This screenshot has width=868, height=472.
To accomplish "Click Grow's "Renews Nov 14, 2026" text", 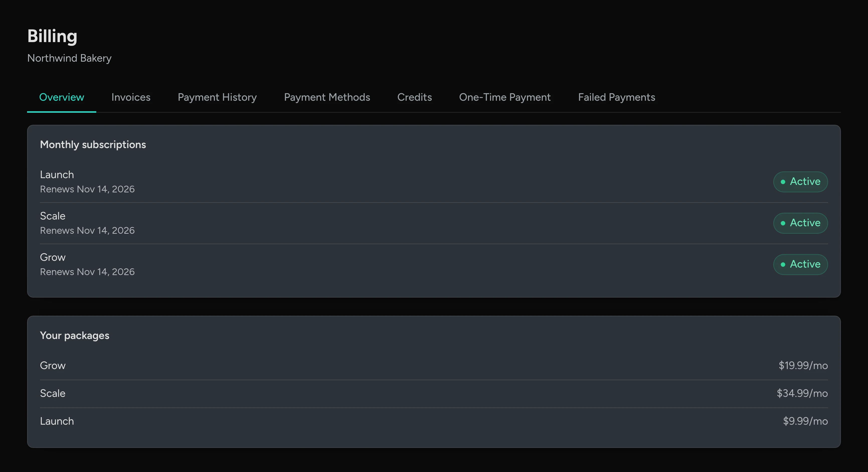I will pyautogui.click(x=87, y=272).
